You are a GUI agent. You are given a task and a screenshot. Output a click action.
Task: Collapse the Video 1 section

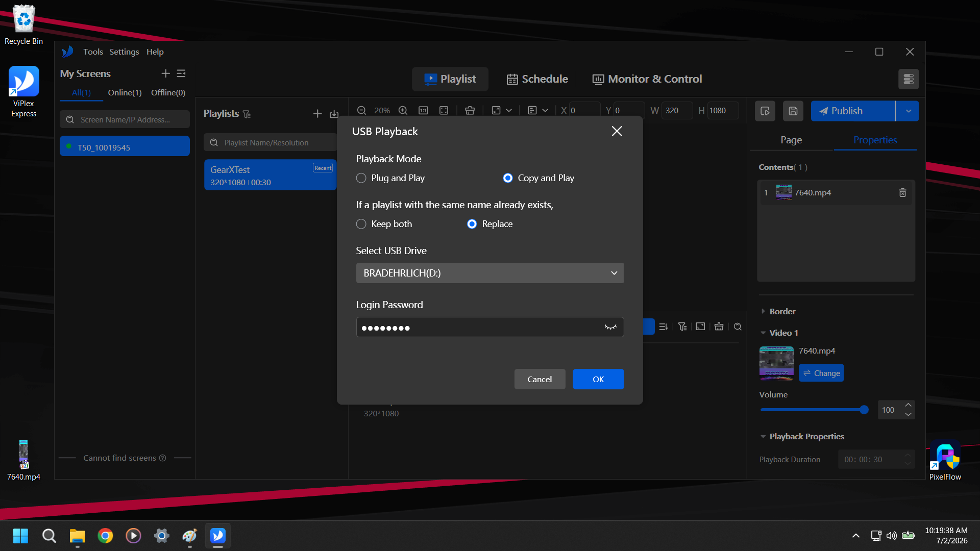click(763, 333)
